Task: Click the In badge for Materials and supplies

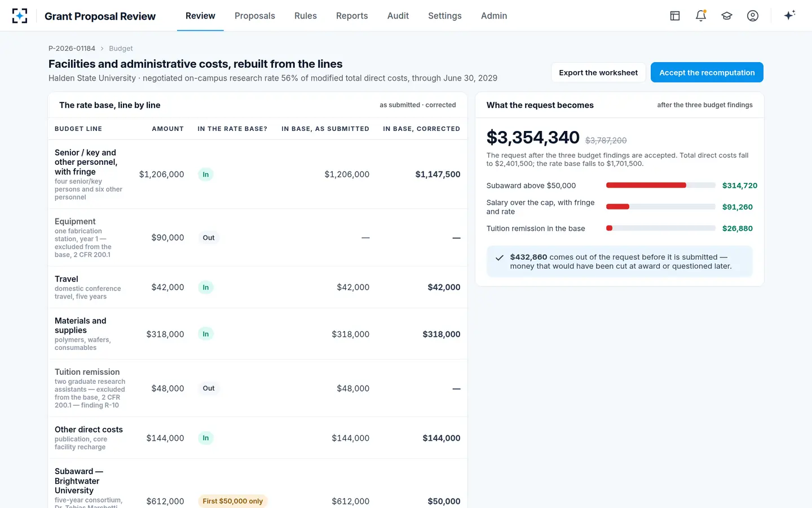Action: [x=206, y=334]
